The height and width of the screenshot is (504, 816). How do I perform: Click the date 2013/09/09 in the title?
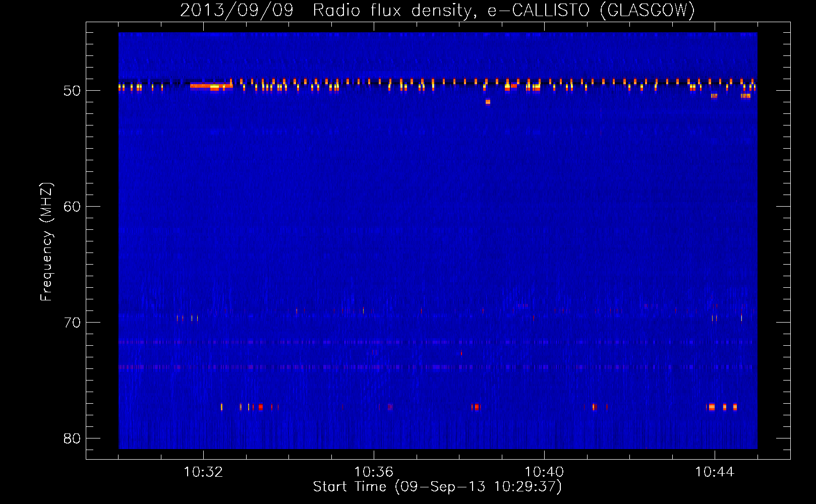237,10
